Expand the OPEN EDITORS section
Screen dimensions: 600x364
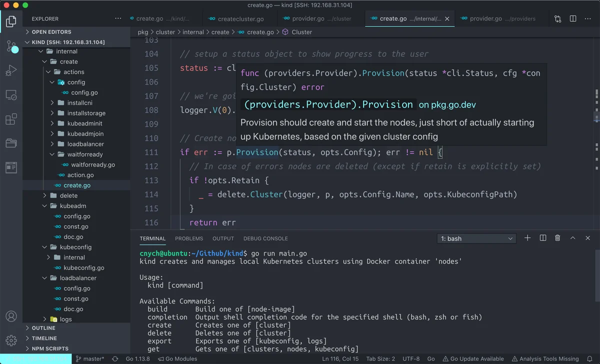pyautogui.click(x=76, y=31)
